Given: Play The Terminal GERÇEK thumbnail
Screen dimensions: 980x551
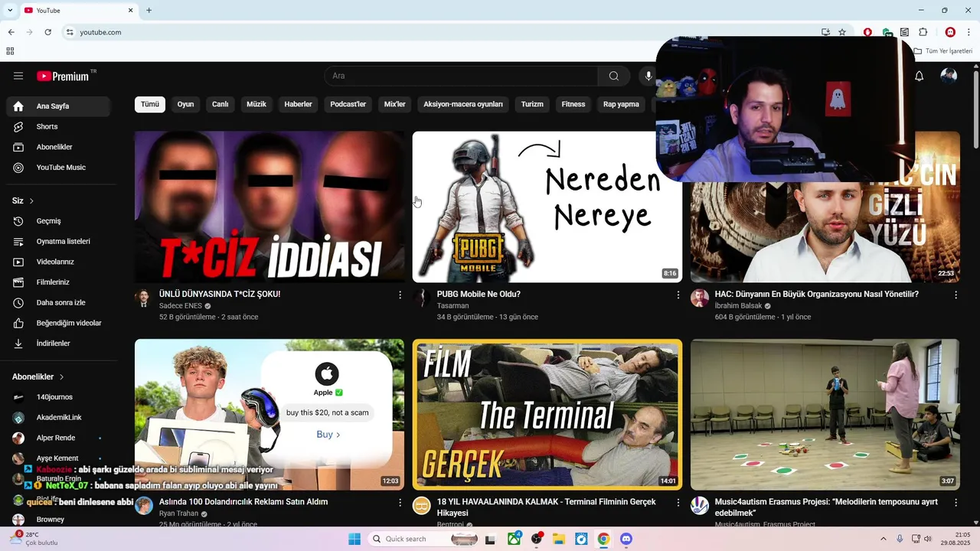Looking at the screenshot, I should tap(547, 414).
